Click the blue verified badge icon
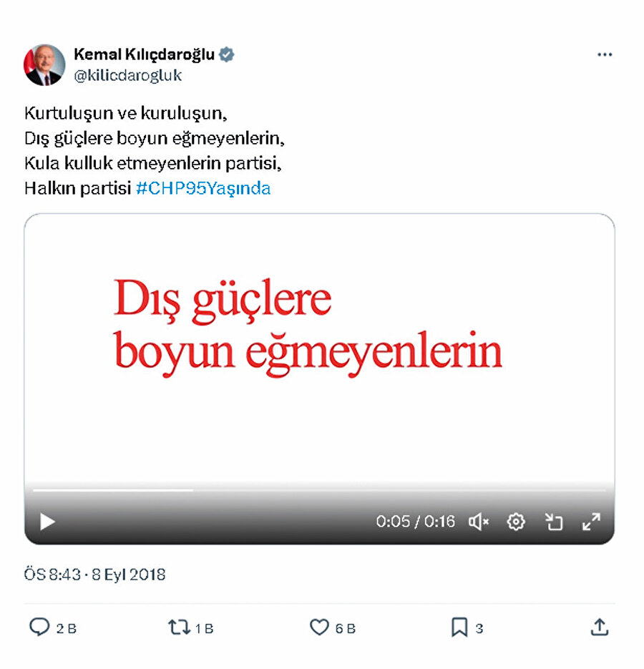The image size is (644, 669). tap(227, 54)
